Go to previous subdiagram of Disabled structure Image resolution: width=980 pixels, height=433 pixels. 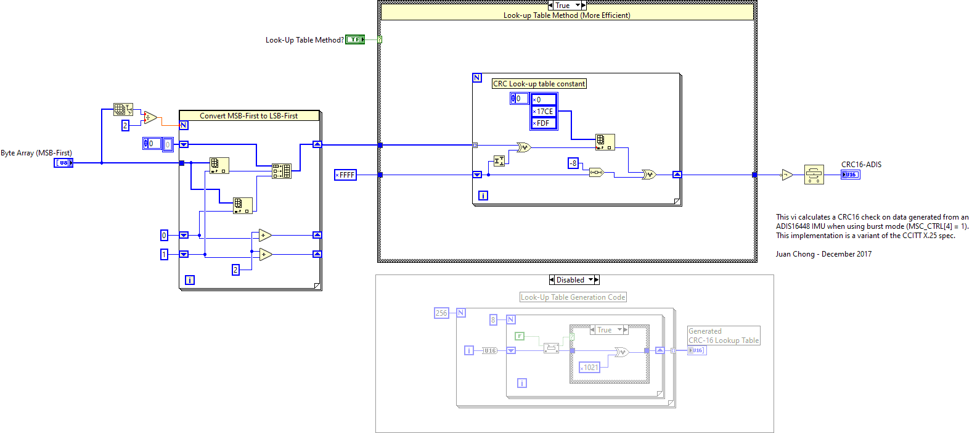tap(552, 280)
